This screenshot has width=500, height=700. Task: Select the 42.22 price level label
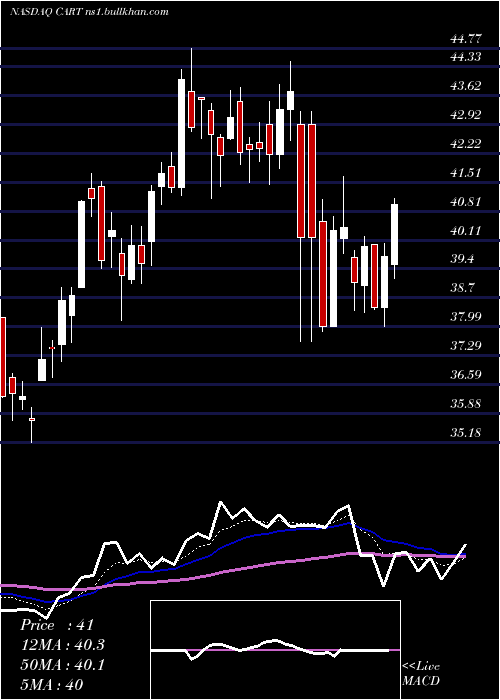click(x=466, y=144)
